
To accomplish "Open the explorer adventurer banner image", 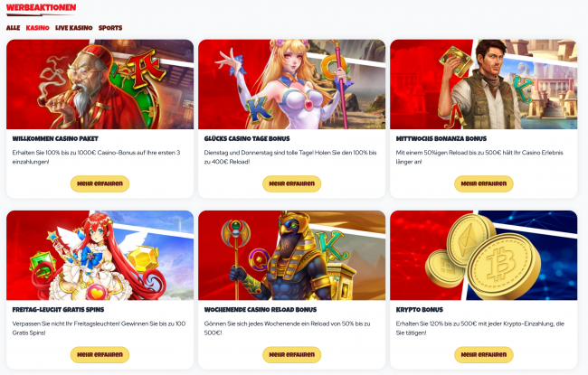I will (484, 84).
